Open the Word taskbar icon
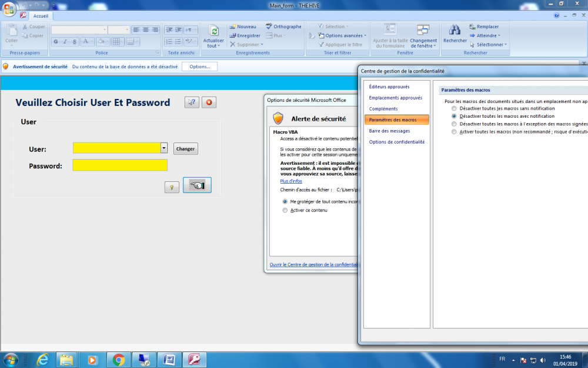 coord(169,360)
